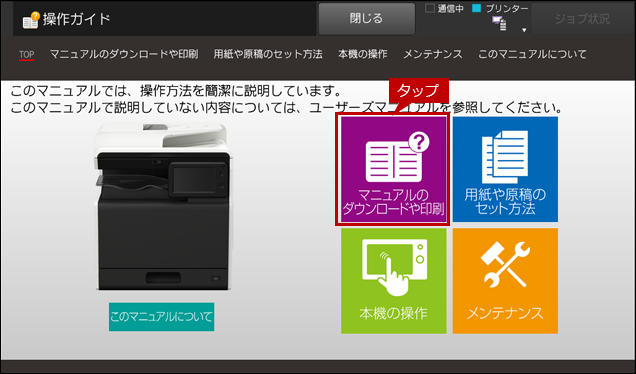Open このマニュアルについて nav tab
The image size is (636, 374).
532,54
